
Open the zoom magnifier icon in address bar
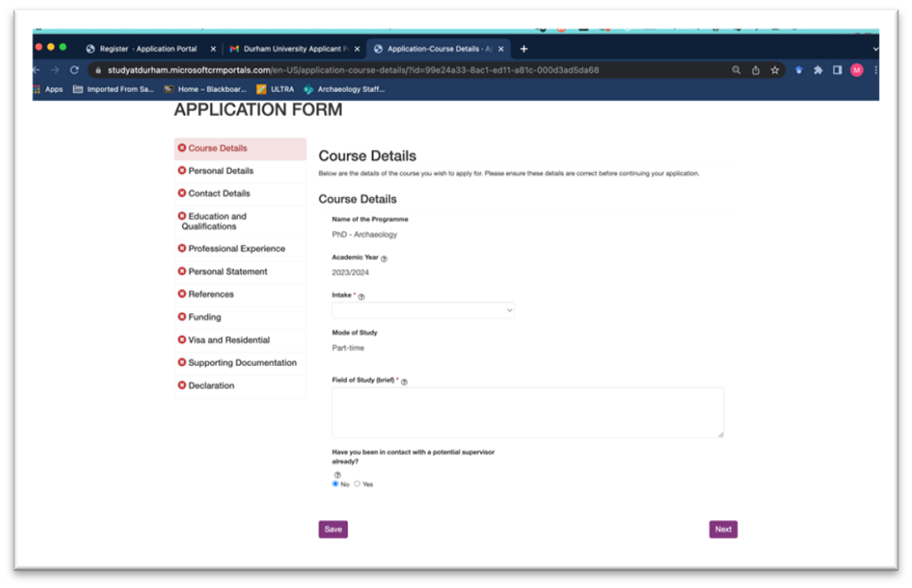pos(736,70)
